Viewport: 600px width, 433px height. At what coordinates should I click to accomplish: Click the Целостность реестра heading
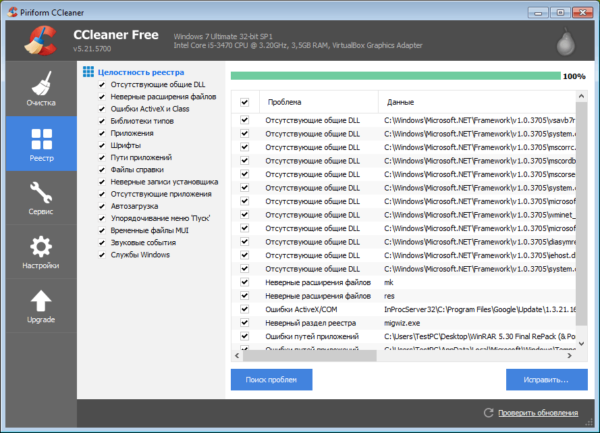141,72
